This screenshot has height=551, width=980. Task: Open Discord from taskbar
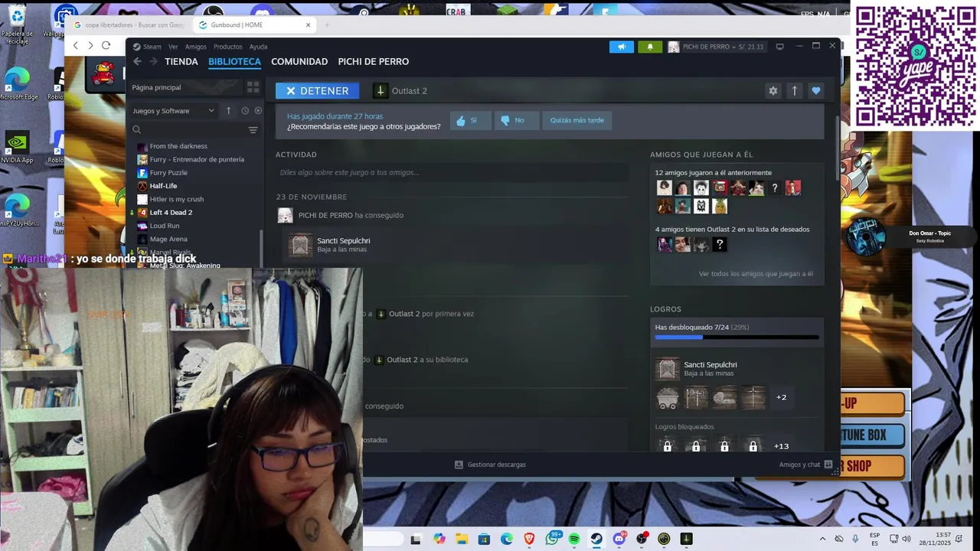pos(619,540)
